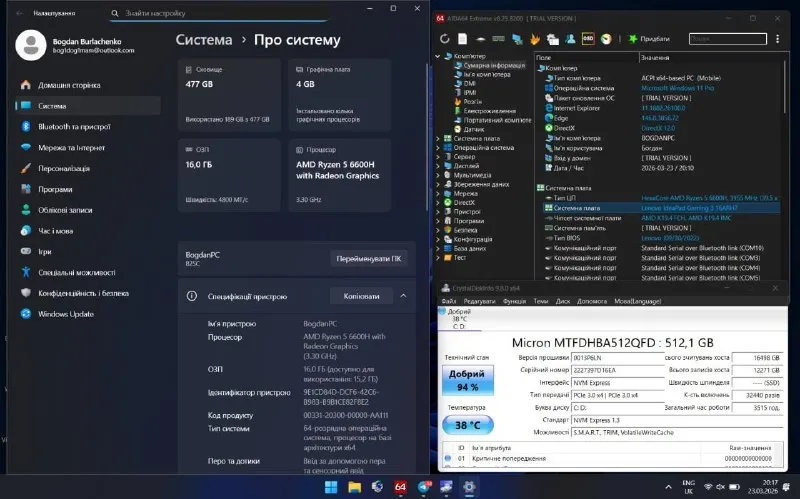The width and height of the screenshot is (800, 499).
Task: Expand the Системна плата tree node
Action: tap(438, 138)
